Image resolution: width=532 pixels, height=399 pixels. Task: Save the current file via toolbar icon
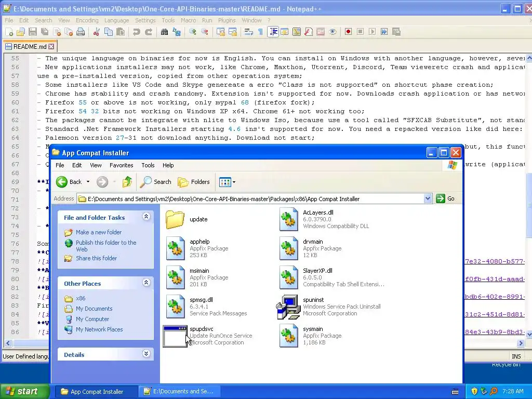(x=33, y=32)
